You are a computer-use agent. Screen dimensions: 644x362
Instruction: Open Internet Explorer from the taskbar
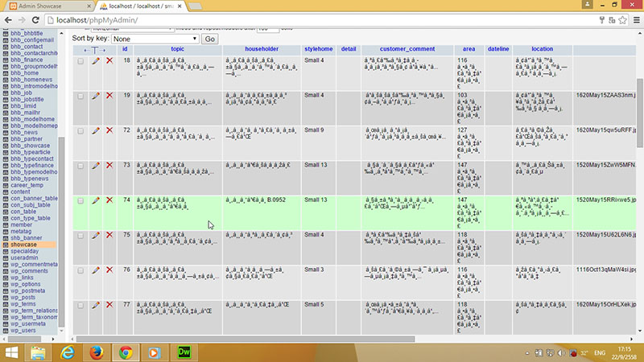(x=68, y=352)
